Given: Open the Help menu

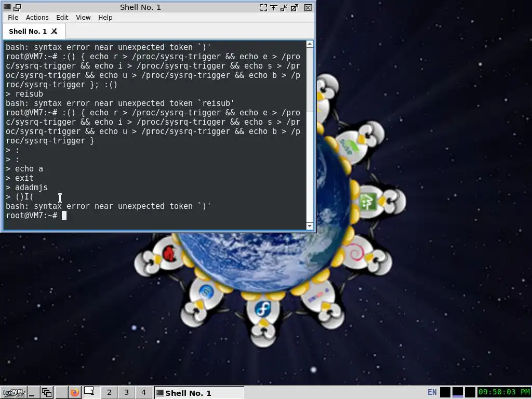Looking at the screenshot, I should coord(105,17).
